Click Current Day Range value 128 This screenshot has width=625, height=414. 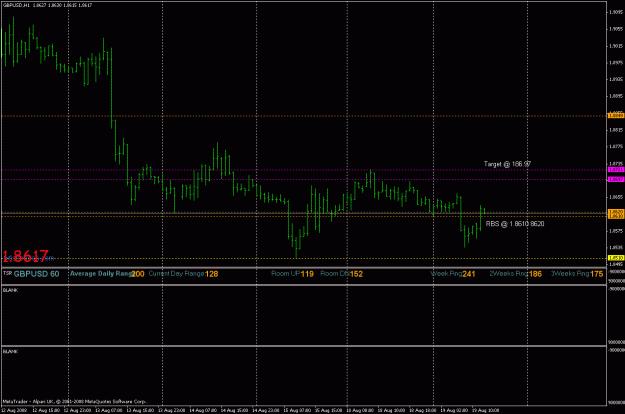[x=212, y=274]
